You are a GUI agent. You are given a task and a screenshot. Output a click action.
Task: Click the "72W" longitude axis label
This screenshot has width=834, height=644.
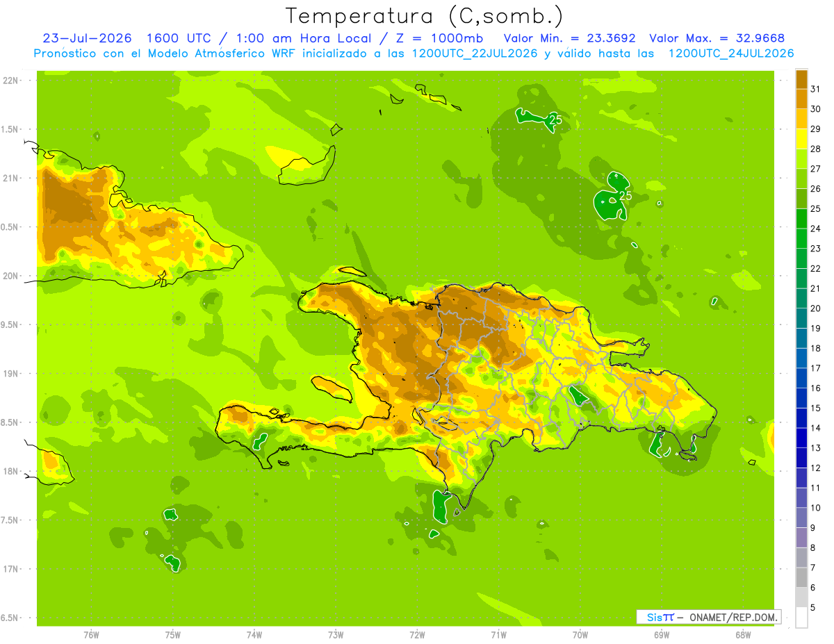(417, 634)
